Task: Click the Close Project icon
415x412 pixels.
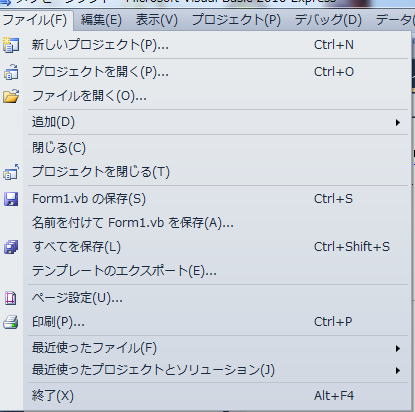Action: click(11, 172)
